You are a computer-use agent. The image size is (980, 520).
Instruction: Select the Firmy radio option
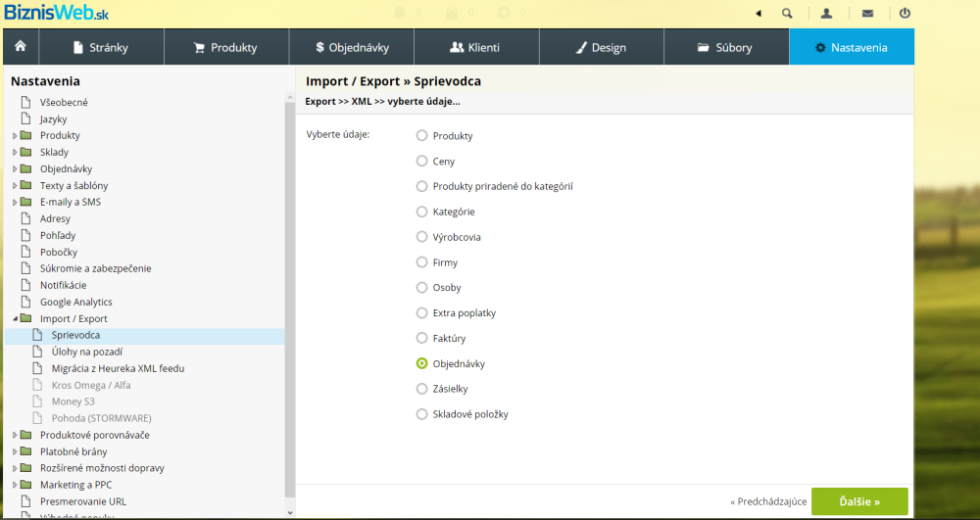pos(421,262)
